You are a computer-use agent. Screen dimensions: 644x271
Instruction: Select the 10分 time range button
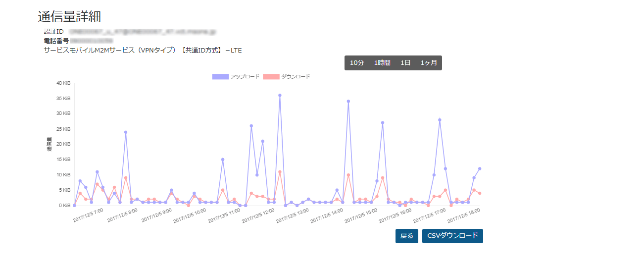click(356, 63)
